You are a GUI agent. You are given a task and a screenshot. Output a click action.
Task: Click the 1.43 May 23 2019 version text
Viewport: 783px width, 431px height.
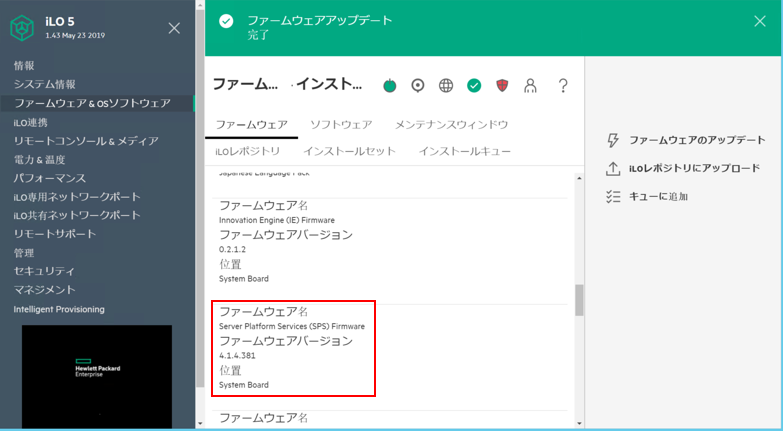(75, 35)
